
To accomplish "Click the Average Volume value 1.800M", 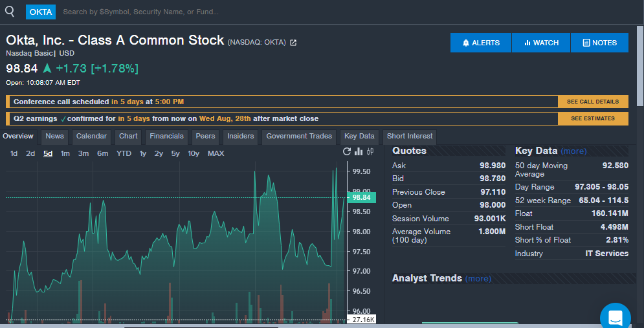I will [492, 232].
